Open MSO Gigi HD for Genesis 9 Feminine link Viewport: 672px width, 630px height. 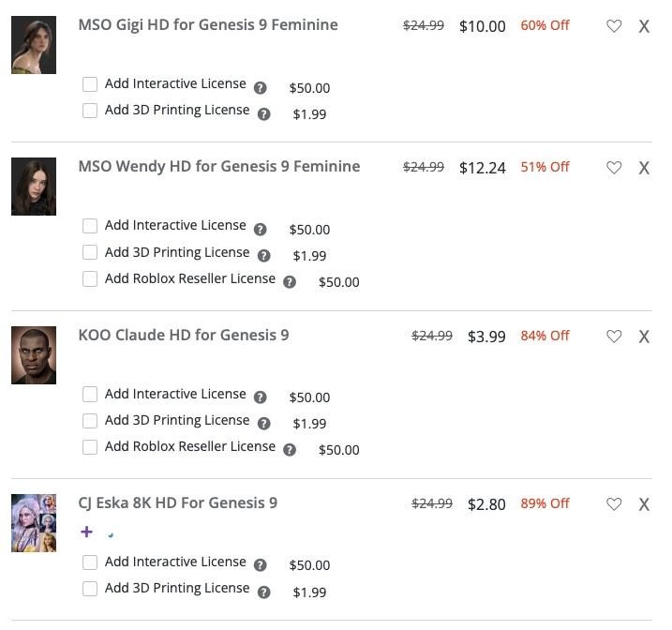pyautogui.click(x=208, y=25)
